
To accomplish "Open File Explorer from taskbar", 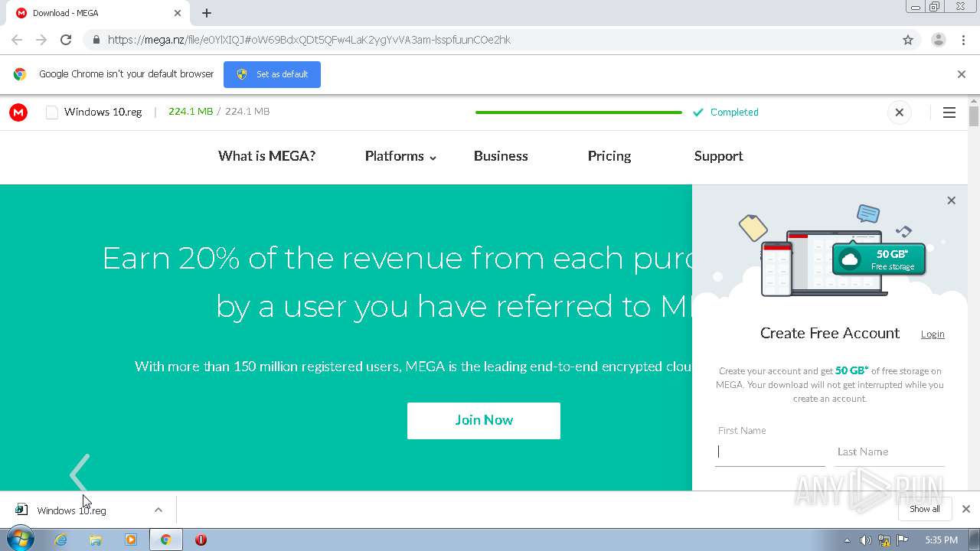I will 96,540.
